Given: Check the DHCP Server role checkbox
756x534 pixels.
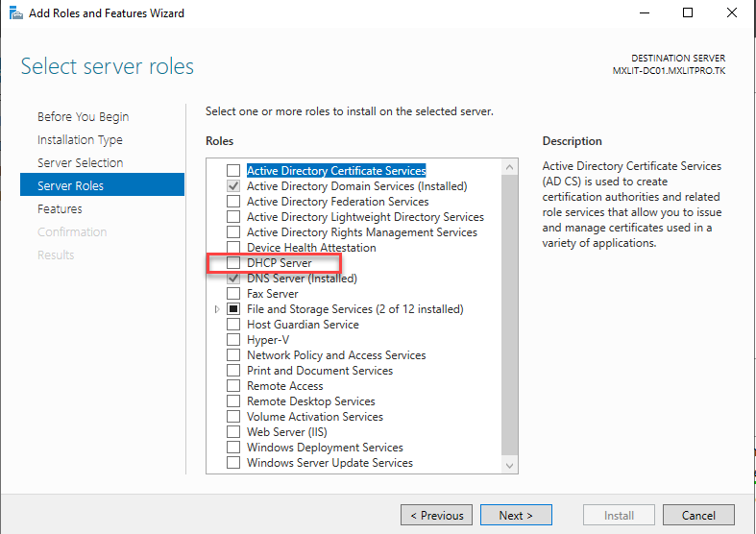Looking at the screenshot, I should (x=233, y=263).
